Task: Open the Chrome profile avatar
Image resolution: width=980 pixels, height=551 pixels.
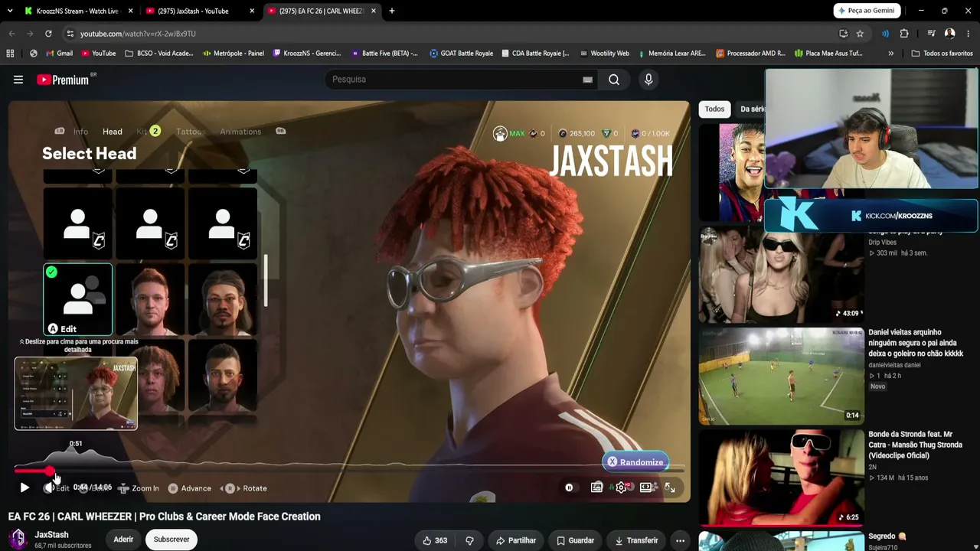Action: click(949, 34)
